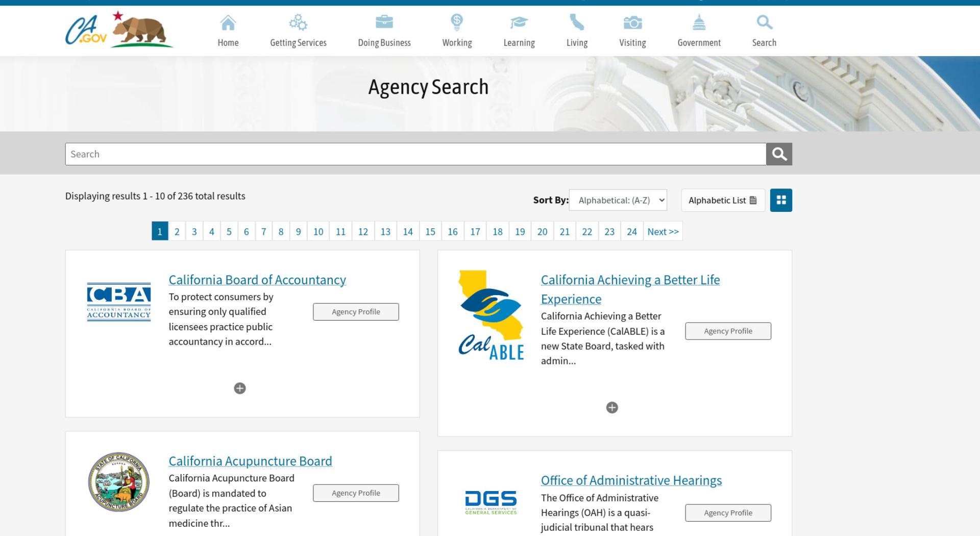Switch to Alphabetic List view
This screenshot has height=536, width=980.
click(x=723, y=200)
